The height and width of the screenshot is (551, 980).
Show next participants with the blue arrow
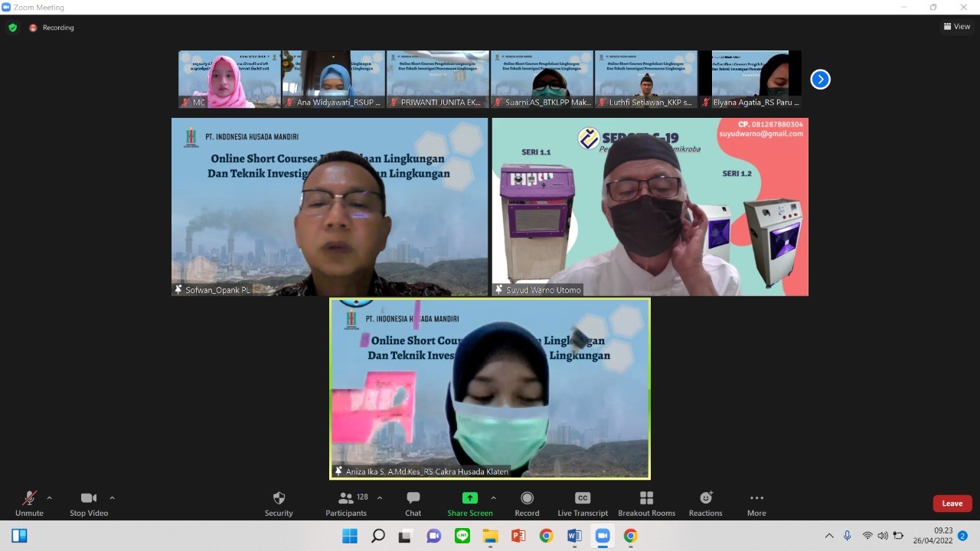click(820, 79)
